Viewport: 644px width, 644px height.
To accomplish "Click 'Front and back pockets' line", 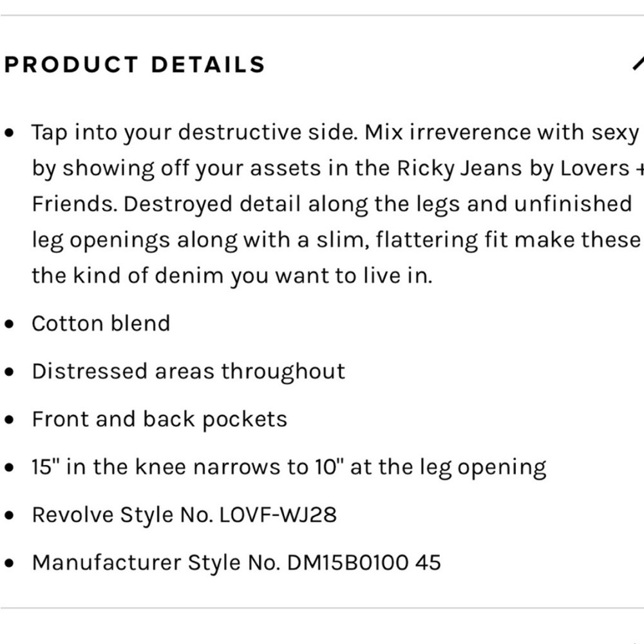I will pos(159,419).
